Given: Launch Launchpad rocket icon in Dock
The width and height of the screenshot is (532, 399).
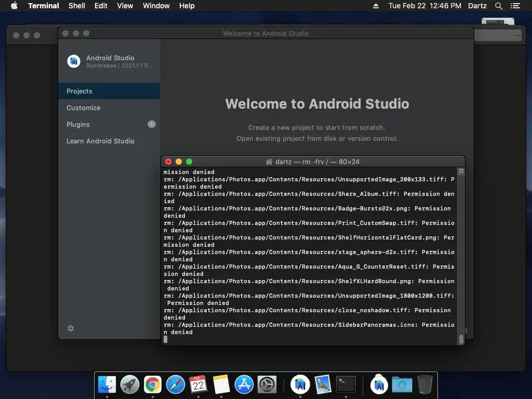Looking at the screenshot, I should click(129, 385).
